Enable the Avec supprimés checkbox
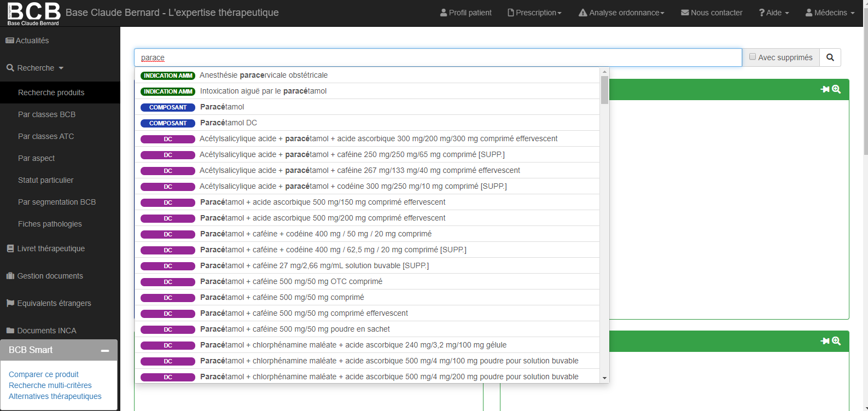 [x=753, y=57]
